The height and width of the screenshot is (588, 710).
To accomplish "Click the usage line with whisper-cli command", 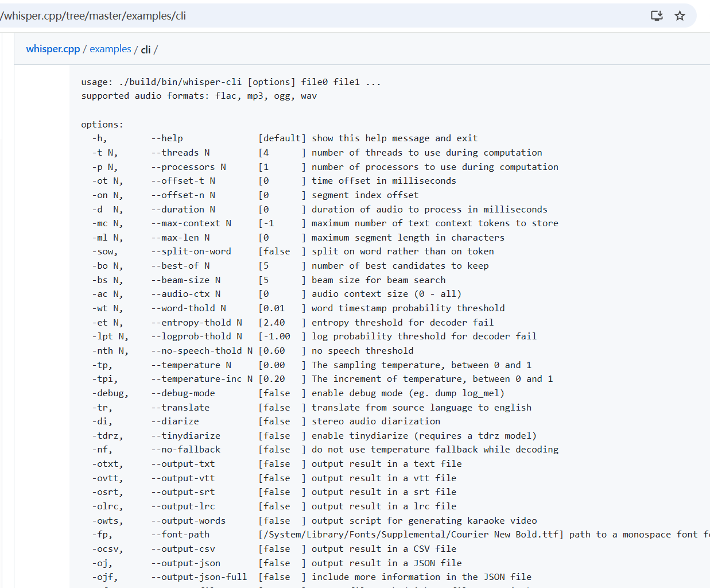I will (x=231, y=82).
